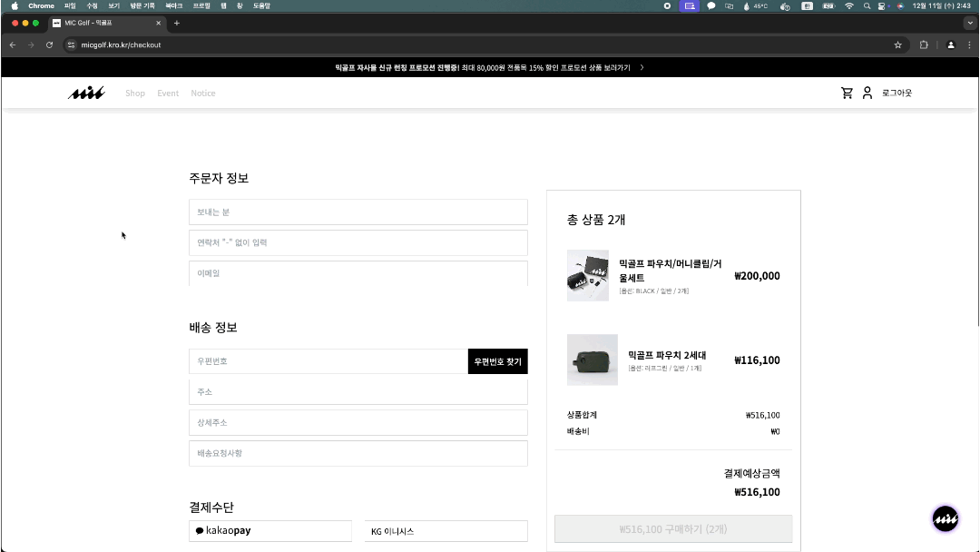Expand the promotion banner arrow
980x552 pixels.
[x=642, y=67]
